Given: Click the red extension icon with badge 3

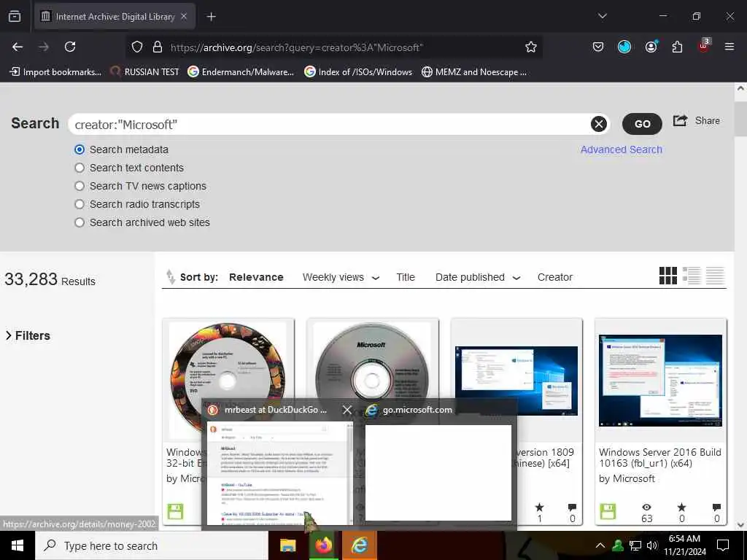Looking at the screenshot, I should coord(704,46).
